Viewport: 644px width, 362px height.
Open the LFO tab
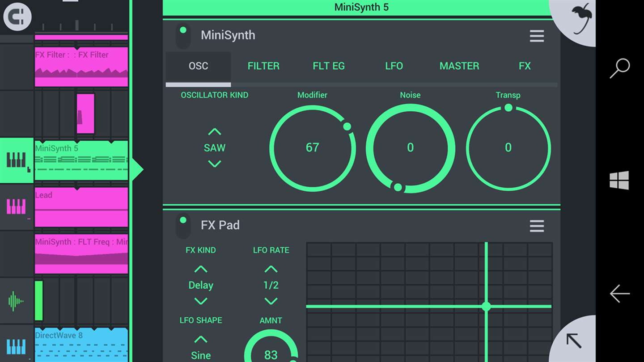click(394, 66)
